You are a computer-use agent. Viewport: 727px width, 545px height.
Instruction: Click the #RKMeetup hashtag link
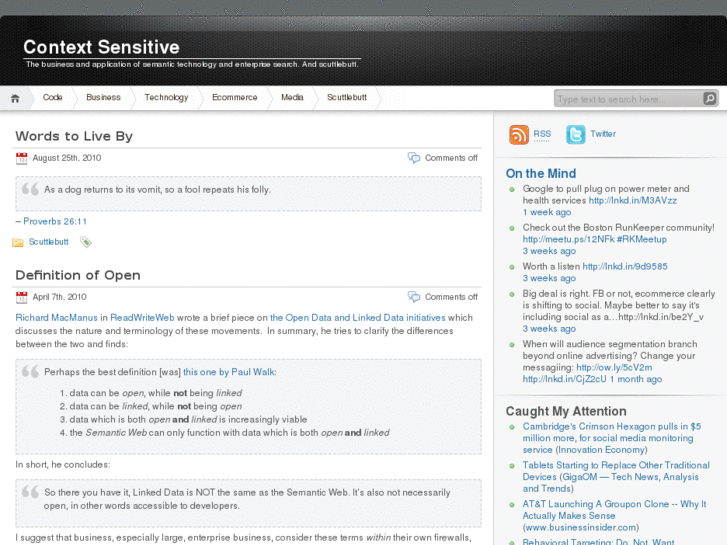tap(642, 239)
